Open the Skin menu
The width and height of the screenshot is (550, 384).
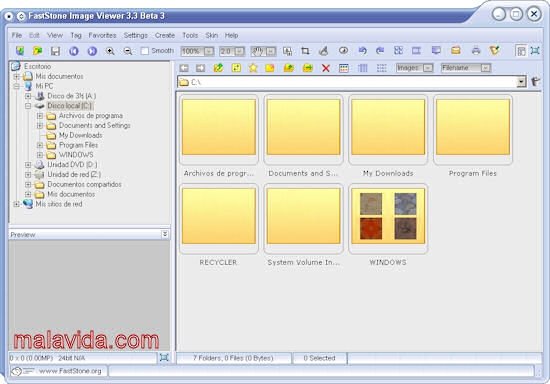coord(212,35)
